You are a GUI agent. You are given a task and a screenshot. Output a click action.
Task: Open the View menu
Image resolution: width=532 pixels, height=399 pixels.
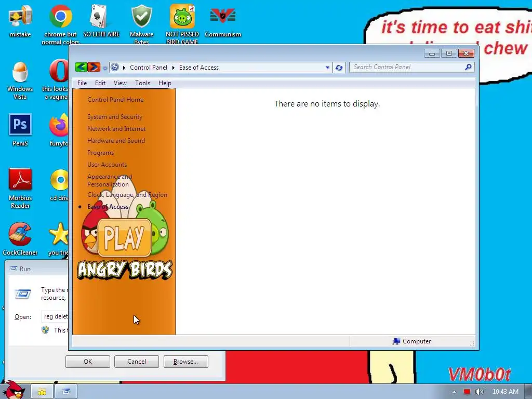pos(120,83)
